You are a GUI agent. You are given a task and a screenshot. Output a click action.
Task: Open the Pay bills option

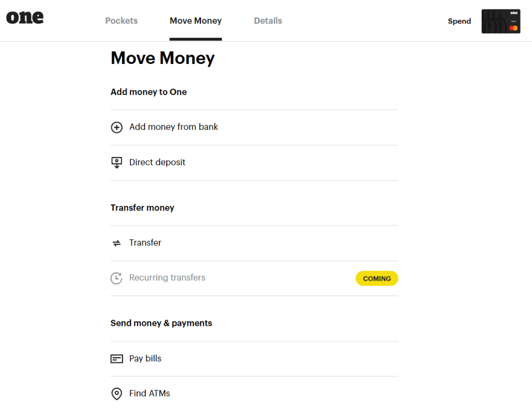(145, 359)
